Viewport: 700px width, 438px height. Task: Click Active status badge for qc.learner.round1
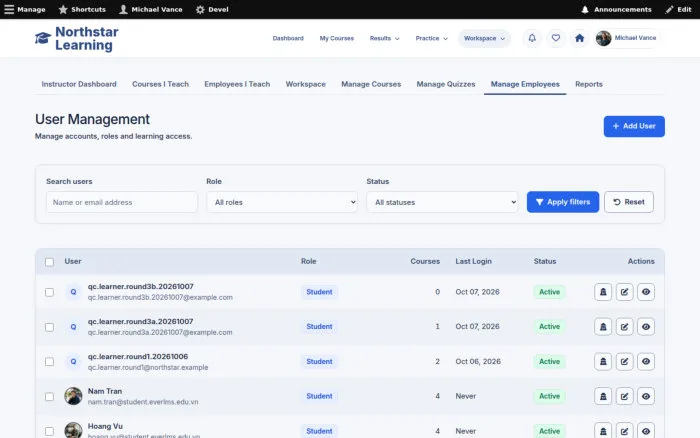click(549, 362)
